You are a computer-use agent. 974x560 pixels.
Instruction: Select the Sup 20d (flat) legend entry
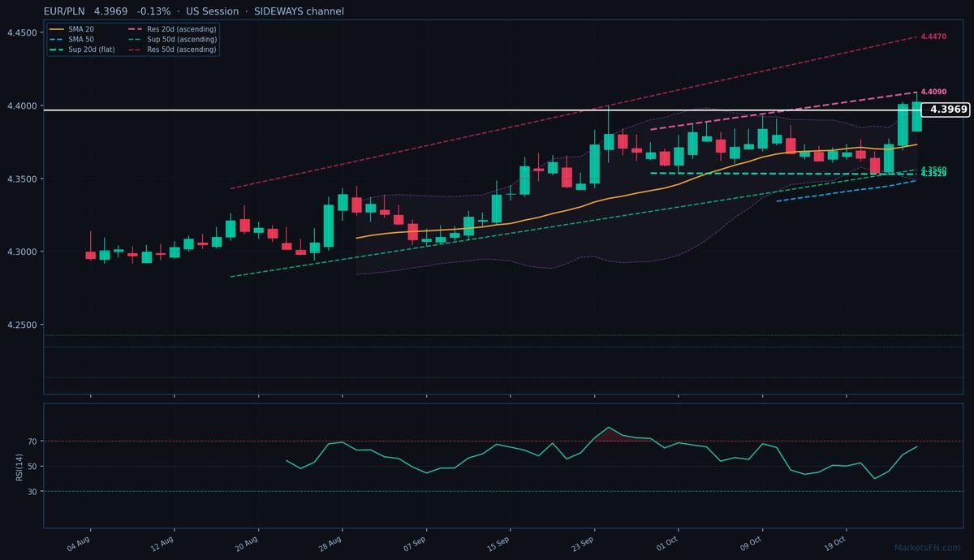(82, 50)
